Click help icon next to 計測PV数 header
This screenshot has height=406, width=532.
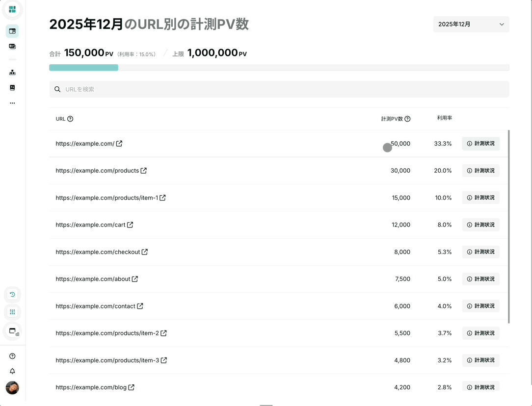click(x=407, y=119)
